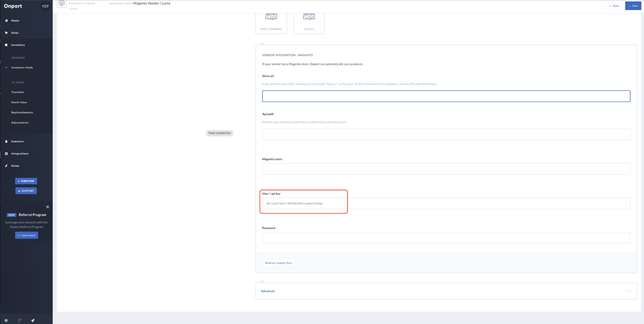Click the Setup wrench icon
644x324 pixels.
coord(6,166)
